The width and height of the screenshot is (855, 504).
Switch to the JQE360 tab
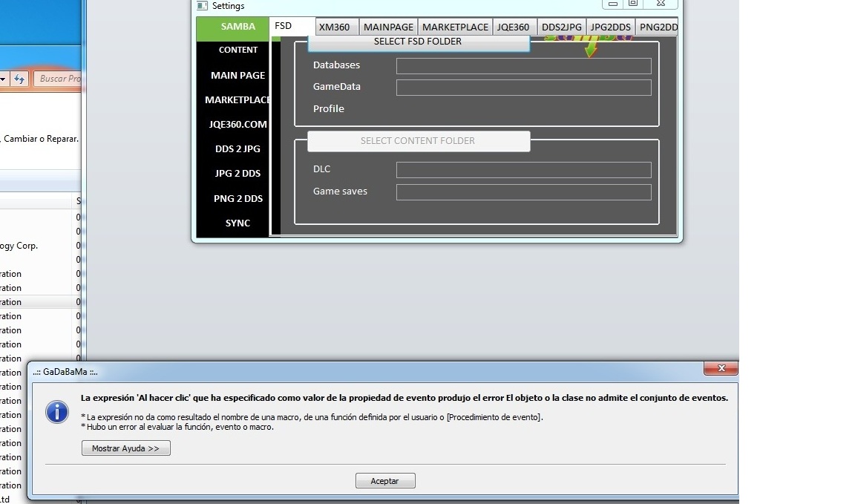click(514, 27)
